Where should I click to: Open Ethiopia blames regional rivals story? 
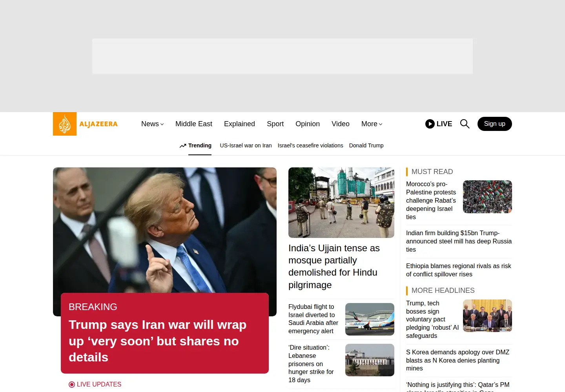tap(459, 270)
